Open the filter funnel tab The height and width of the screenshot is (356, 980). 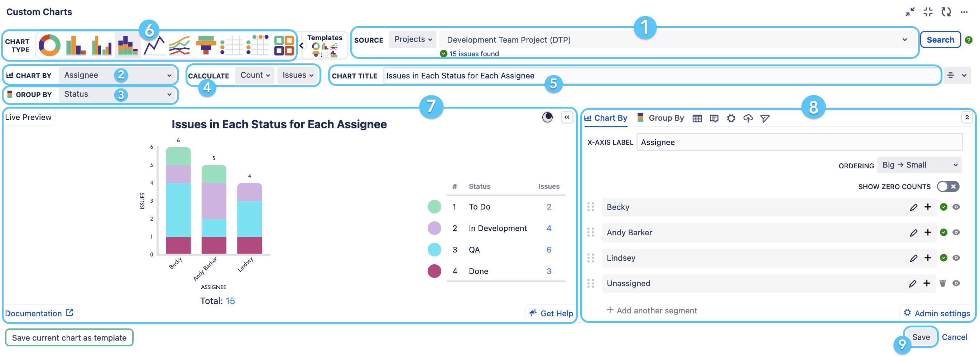click(x=765, y=119)
